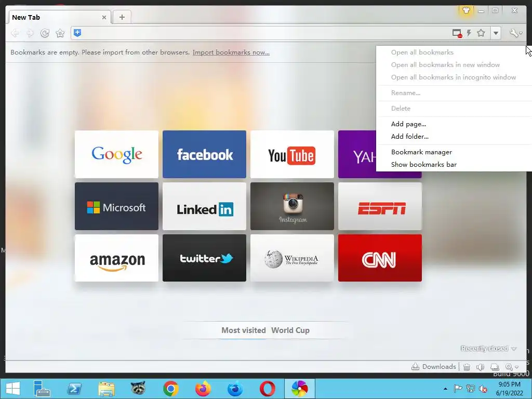Click the window-mode icon right of the speaker
The width and height of the screenshot is (532, 399).
[495, 367]
